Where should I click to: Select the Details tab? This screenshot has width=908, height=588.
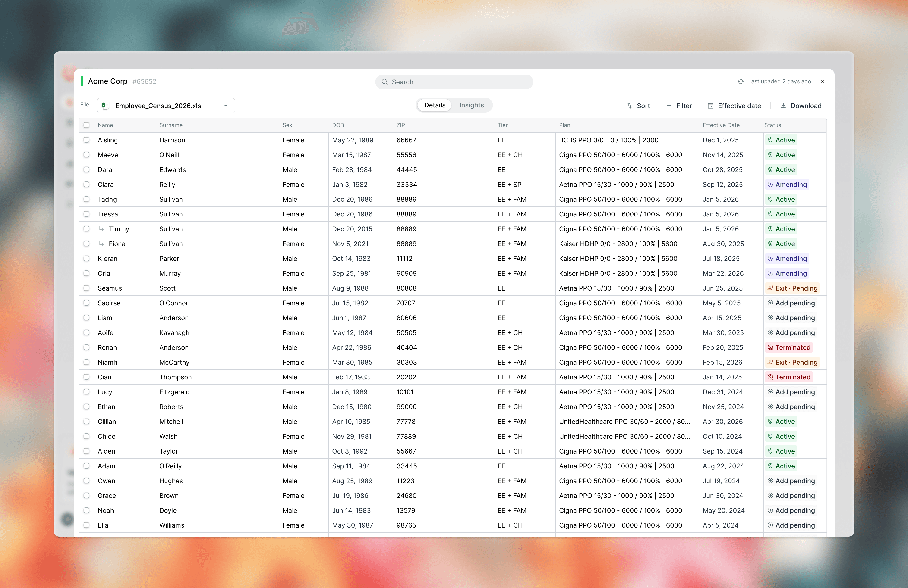[x=435, y=105]
